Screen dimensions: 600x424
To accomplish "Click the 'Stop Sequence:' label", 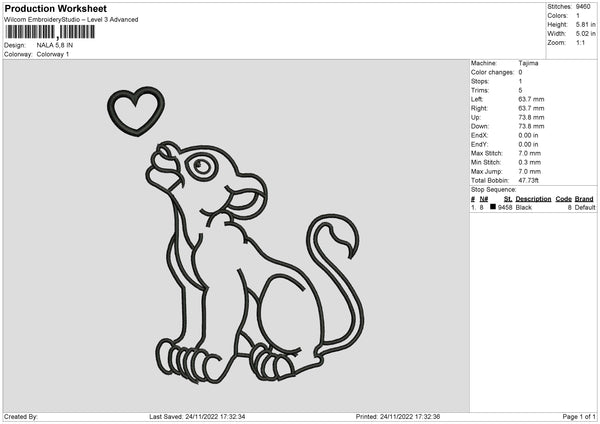I will click(494, 190).
